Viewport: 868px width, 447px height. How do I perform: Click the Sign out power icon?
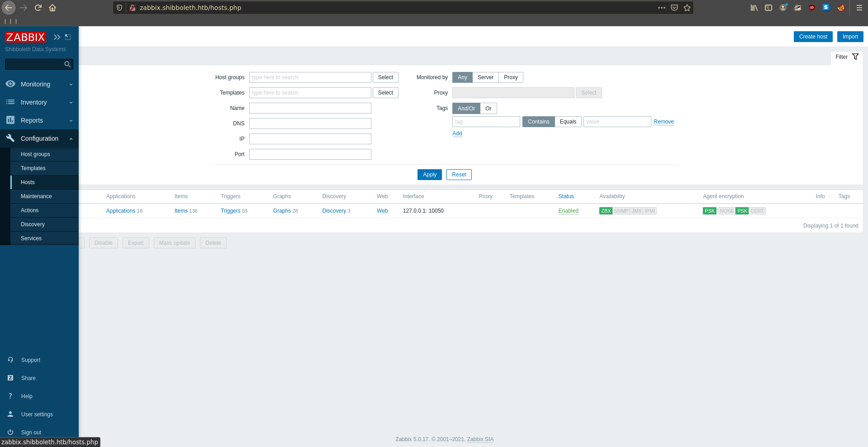pyautogui.click(x=10, y=432)
